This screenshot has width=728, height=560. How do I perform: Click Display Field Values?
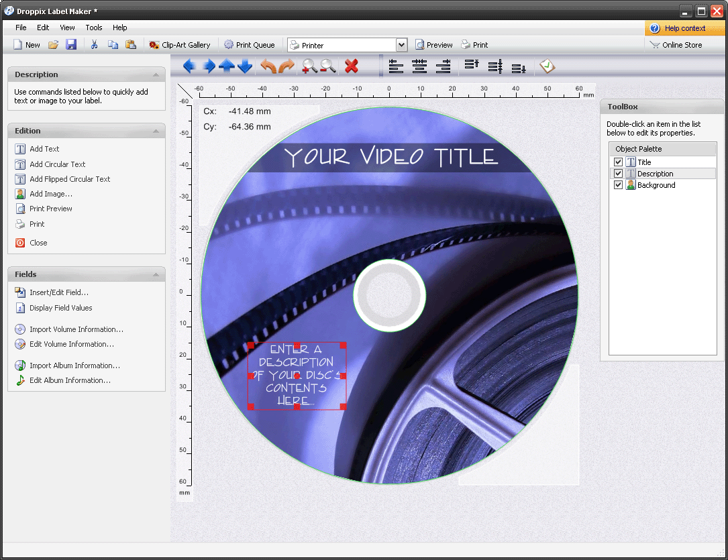[54, 308]
